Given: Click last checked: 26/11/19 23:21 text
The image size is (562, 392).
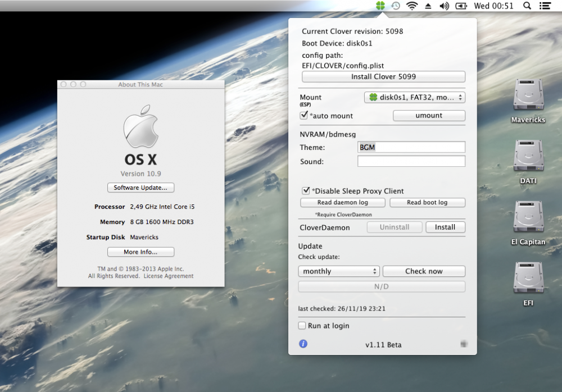Looking at the screenshot, I should 342,308.
